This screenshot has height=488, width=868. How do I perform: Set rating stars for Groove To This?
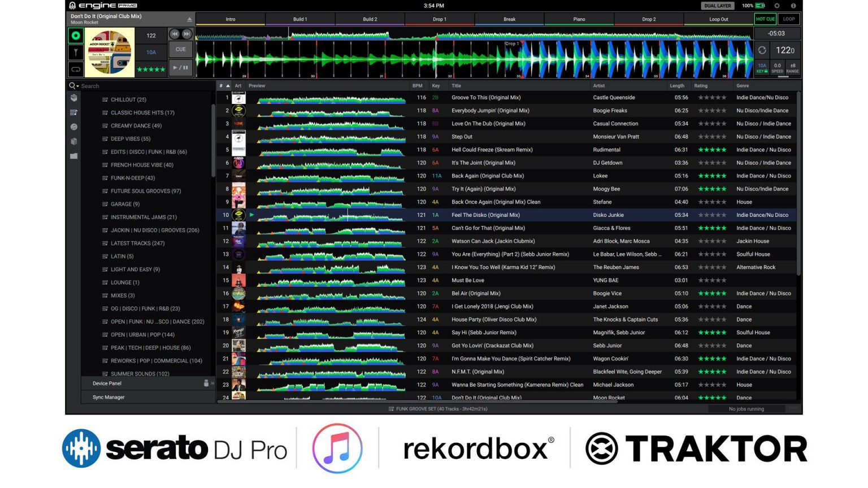tap(712, 98)
